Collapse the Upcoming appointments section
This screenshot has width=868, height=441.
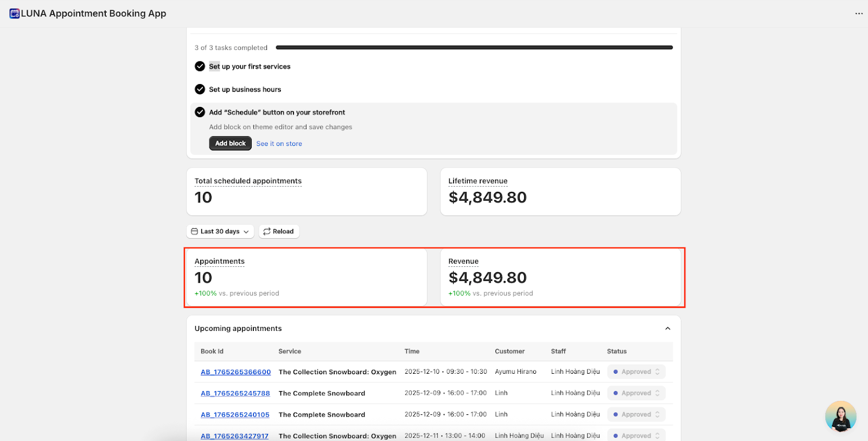(x=668, y=329)
